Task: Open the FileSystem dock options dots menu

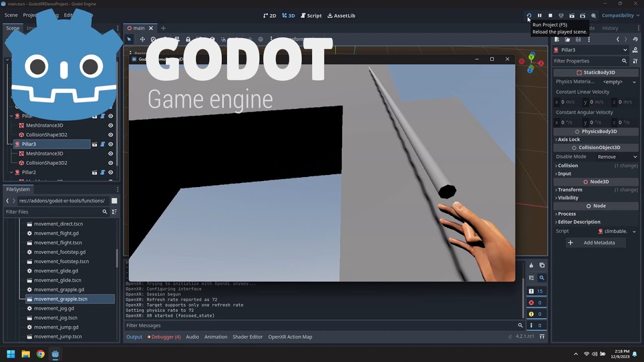Action: point(118,190)
